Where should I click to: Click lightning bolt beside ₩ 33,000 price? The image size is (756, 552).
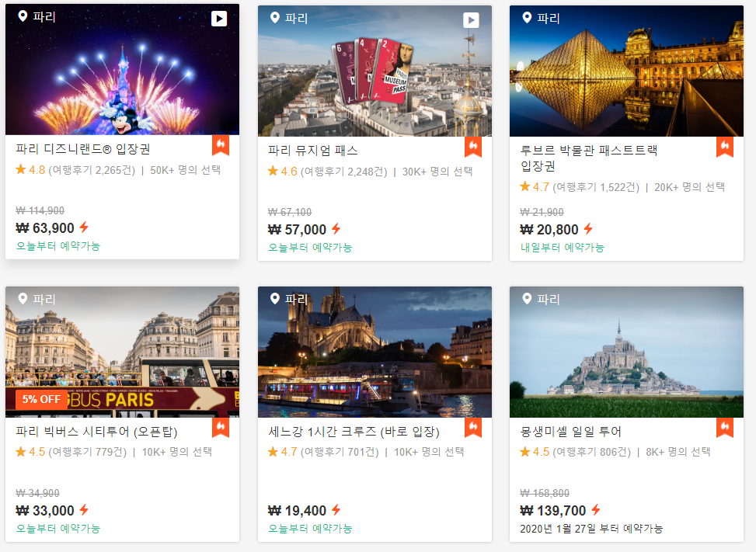click(84, 509)
